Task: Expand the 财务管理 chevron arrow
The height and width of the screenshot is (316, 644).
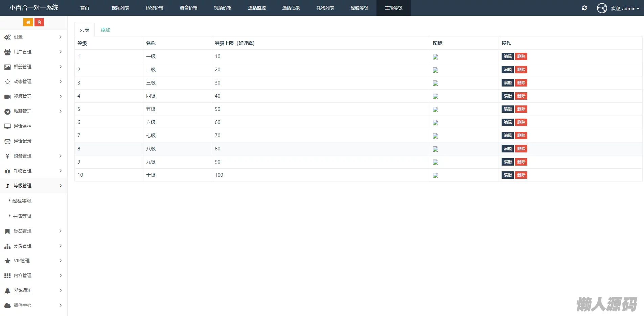Action: (x=61, y=156)
